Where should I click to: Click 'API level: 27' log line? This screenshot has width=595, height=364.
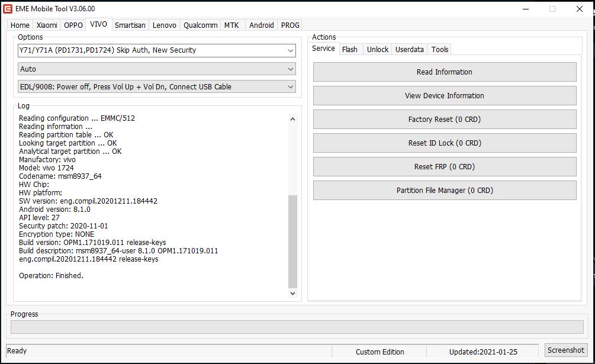(x=39, y=218)
